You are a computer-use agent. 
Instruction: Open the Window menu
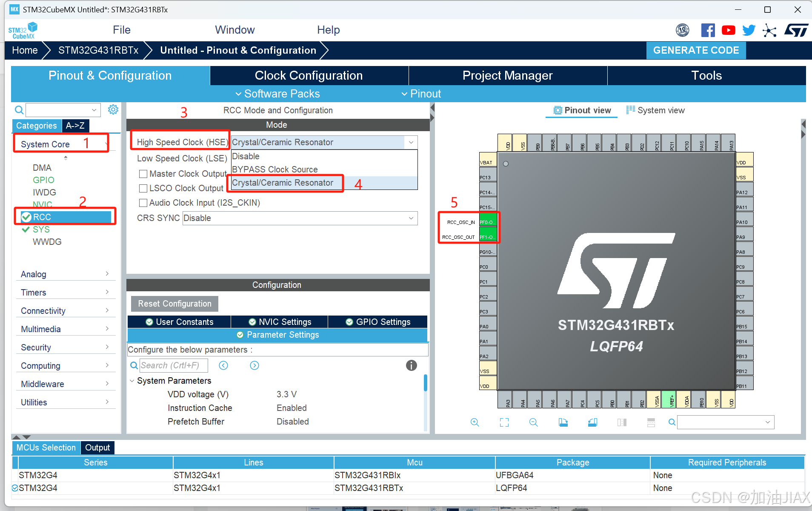pos(235,30)
